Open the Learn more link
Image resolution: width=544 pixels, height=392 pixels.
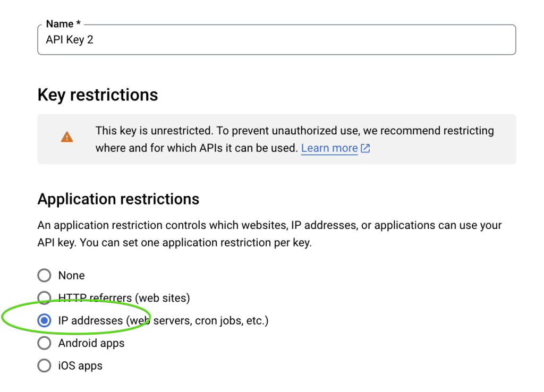pyautogui.click(x=329, y=148)
